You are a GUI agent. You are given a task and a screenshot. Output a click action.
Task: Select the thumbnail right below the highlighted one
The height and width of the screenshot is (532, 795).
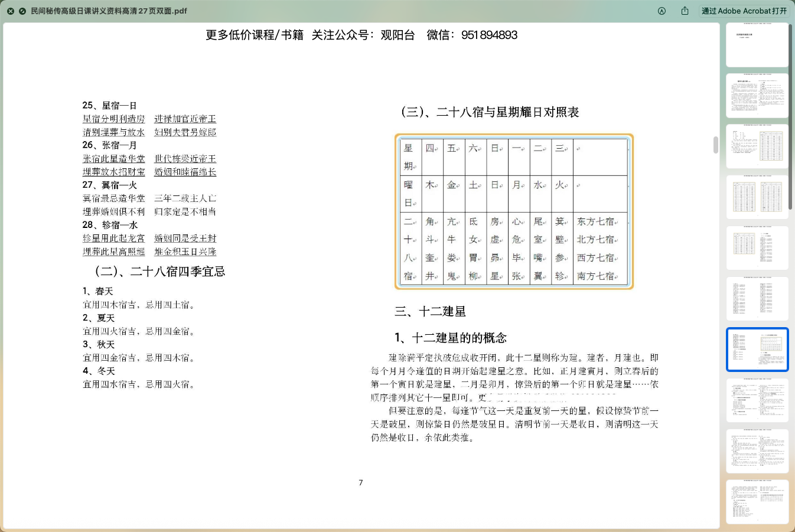(x=757, y=400)
